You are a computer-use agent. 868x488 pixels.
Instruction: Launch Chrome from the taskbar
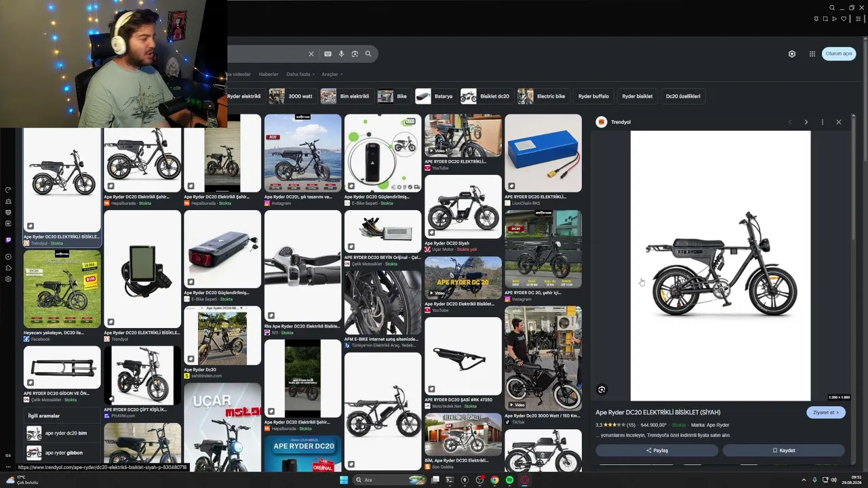[494, 480]
